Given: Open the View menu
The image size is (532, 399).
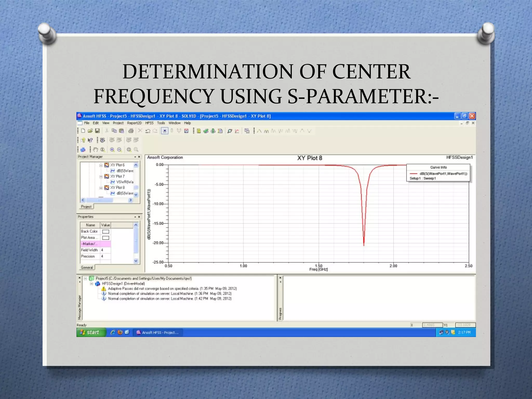Looking at the screenshot, I should (106, 123).
